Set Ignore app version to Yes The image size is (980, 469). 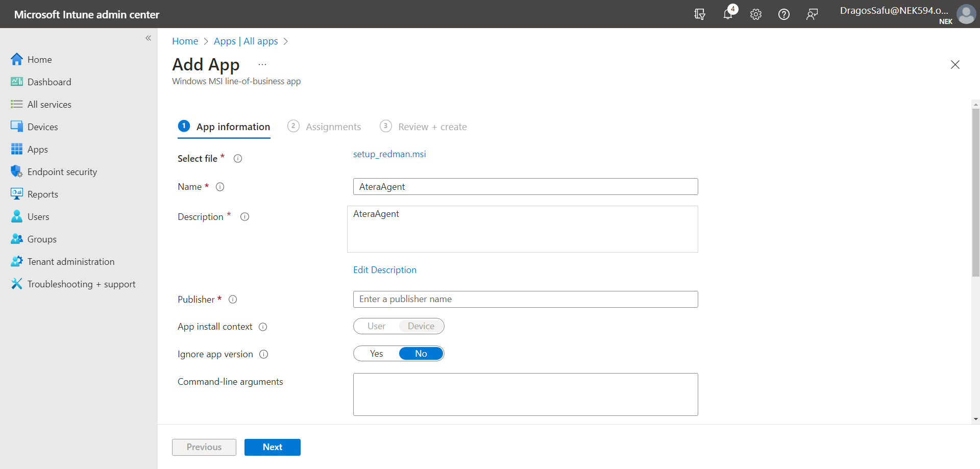click(x=377, y=353)
